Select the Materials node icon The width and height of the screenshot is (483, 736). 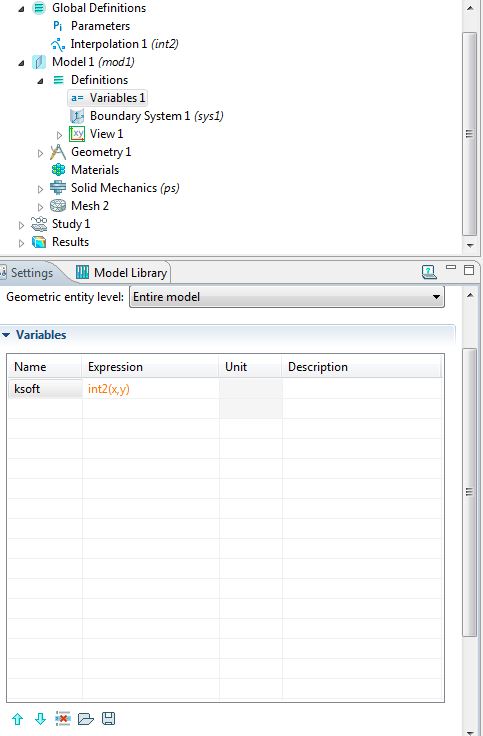click(58, 169)
